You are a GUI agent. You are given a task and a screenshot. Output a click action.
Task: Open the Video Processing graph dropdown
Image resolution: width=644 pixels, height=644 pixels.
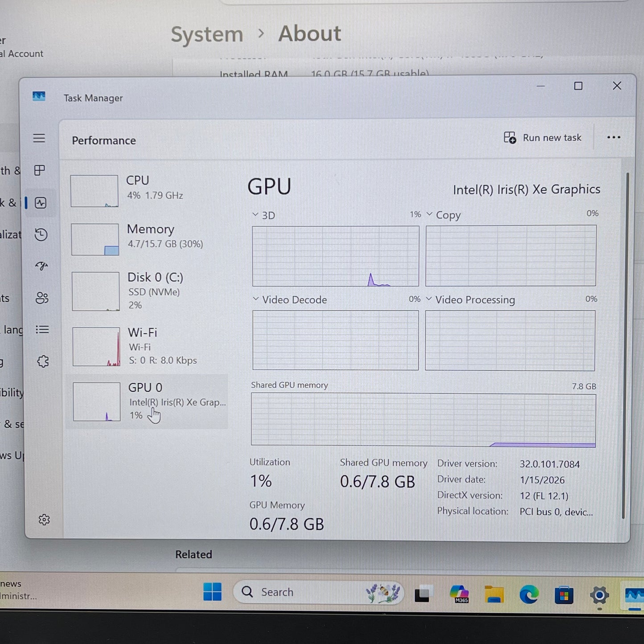click(x=429, y=299)
